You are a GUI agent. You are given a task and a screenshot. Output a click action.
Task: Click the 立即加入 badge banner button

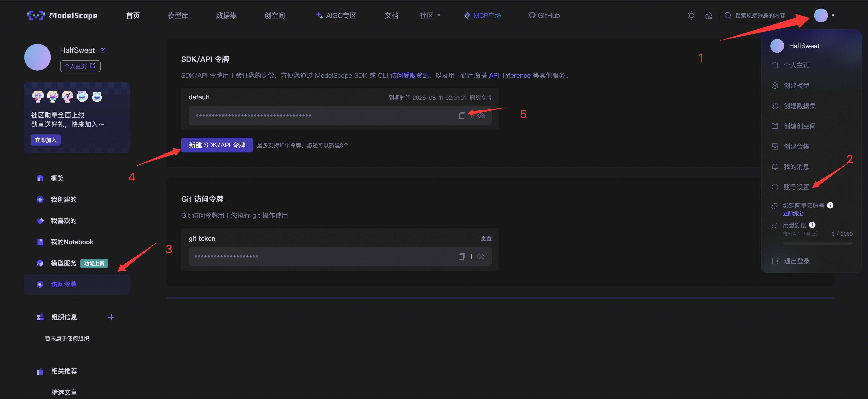[45, 140]
